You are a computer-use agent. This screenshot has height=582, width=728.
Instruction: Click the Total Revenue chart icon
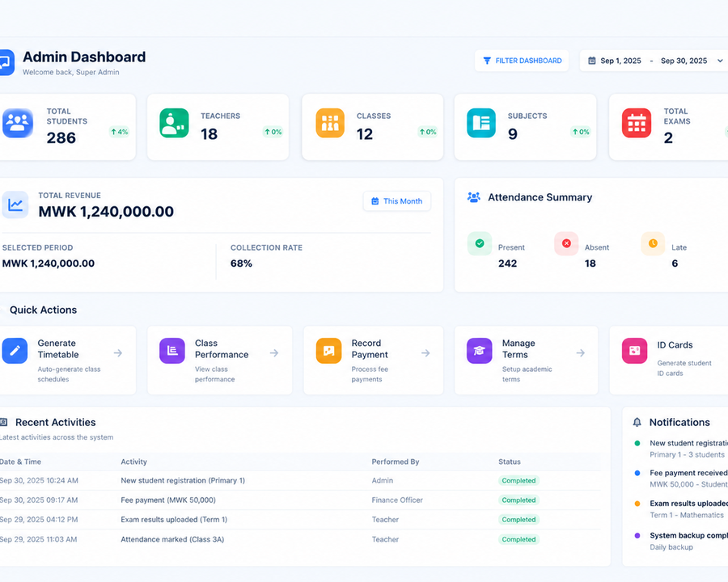(x=15, y=205)
